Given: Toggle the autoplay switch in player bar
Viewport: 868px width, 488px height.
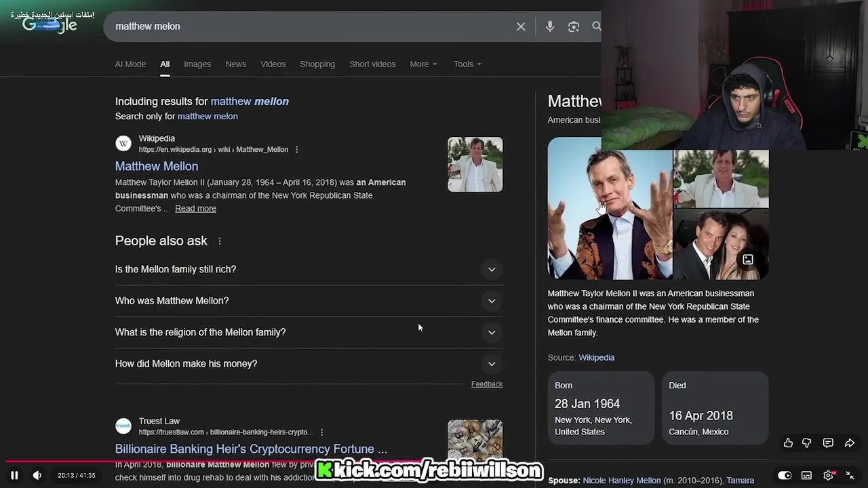Looking at the screenshot, I should click(x=785, y=475).
